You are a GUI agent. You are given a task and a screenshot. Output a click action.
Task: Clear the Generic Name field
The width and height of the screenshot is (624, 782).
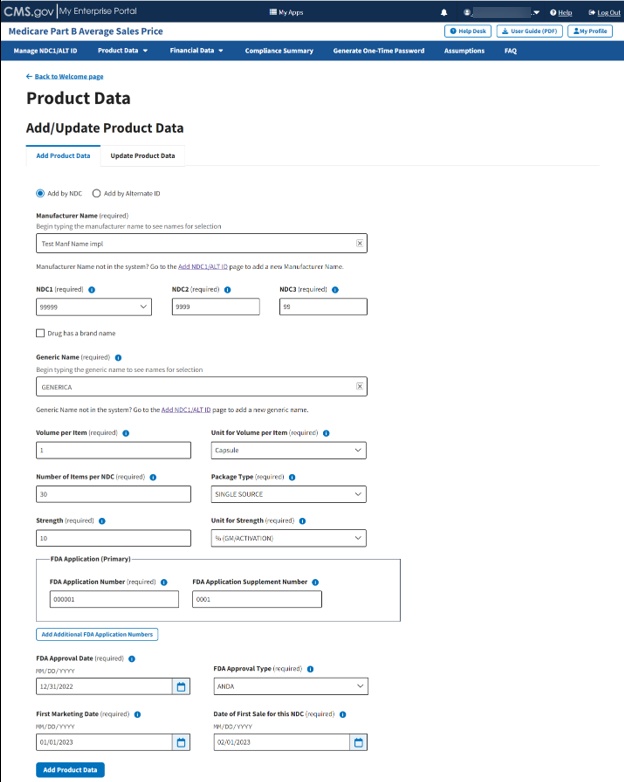(360, 386)
